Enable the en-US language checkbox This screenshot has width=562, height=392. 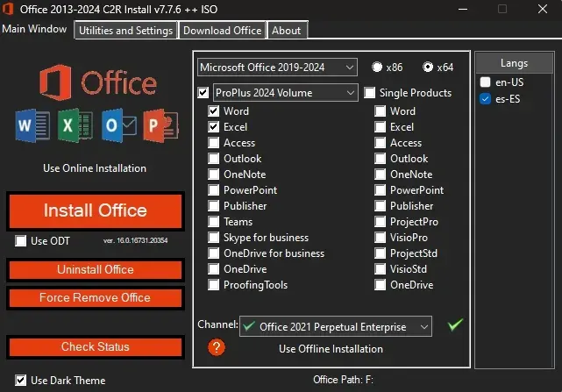[486, 82]
